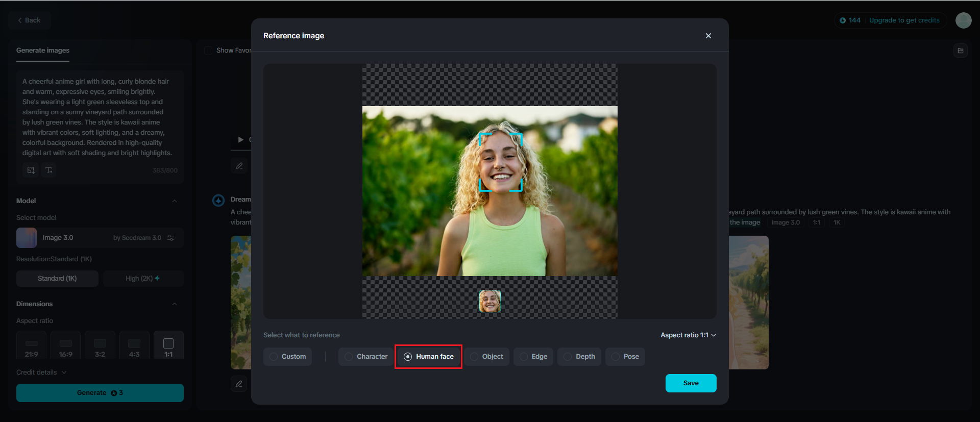Click the 1K tag on the result
980x422 pixels.
click(837, 222)
